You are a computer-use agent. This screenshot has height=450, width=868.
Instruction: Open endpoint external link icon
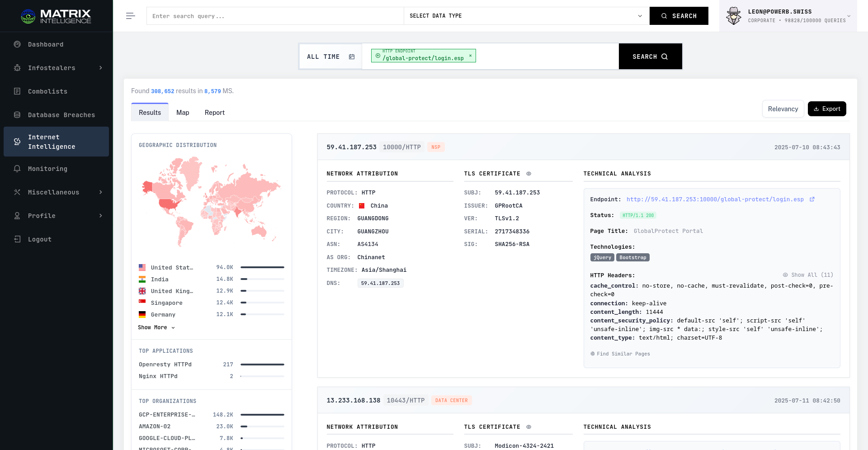tap(812, 199)
